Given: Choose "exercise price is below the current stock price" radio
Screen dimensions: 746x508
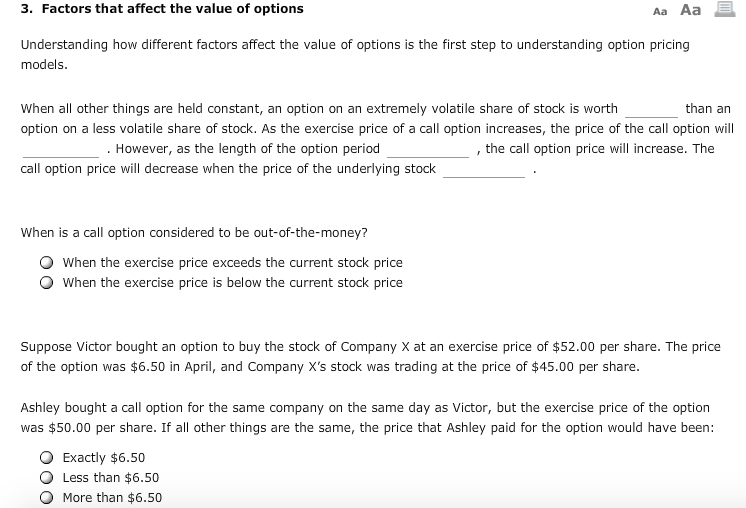Looking at the screenshot, I should tap(46, 283).
